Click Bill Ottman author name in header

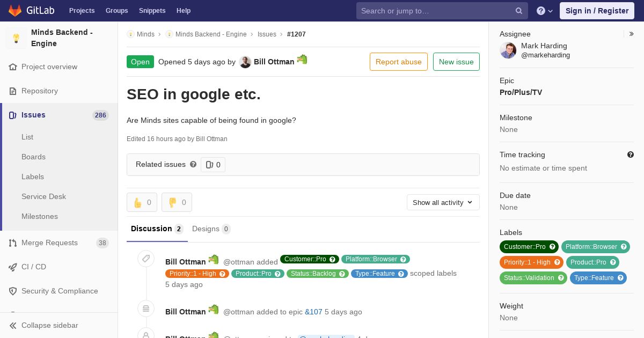tap(274, 62)
